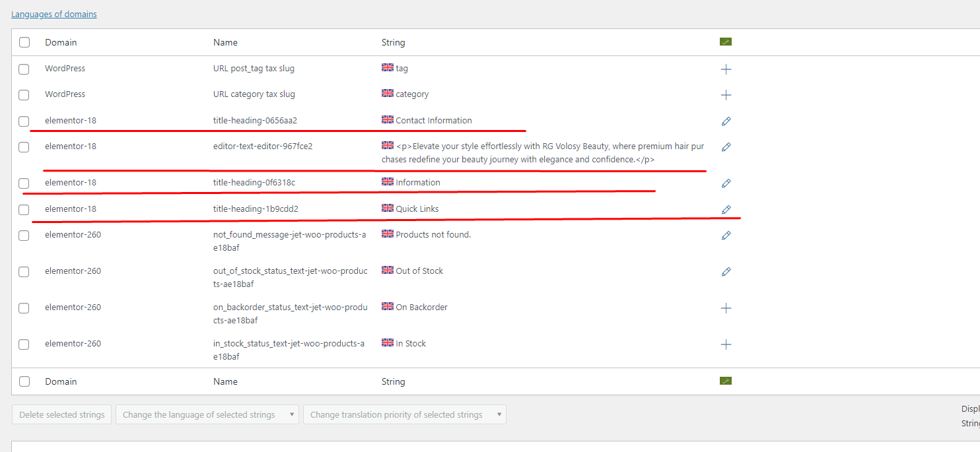Click pencil icon beside 'Quick Links' string
Image resolution: width=980 pixels, height=452 pixels.
click(726, 210)
